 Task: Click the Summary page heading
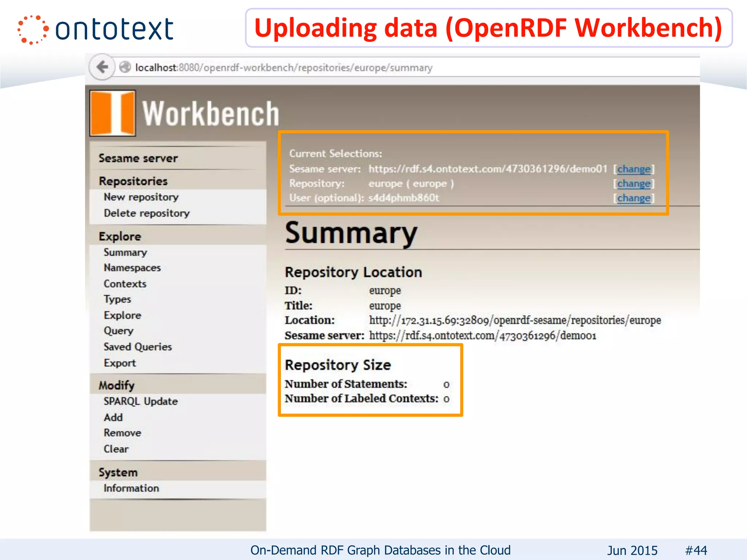pyautogui.click(x=351, y=233)
